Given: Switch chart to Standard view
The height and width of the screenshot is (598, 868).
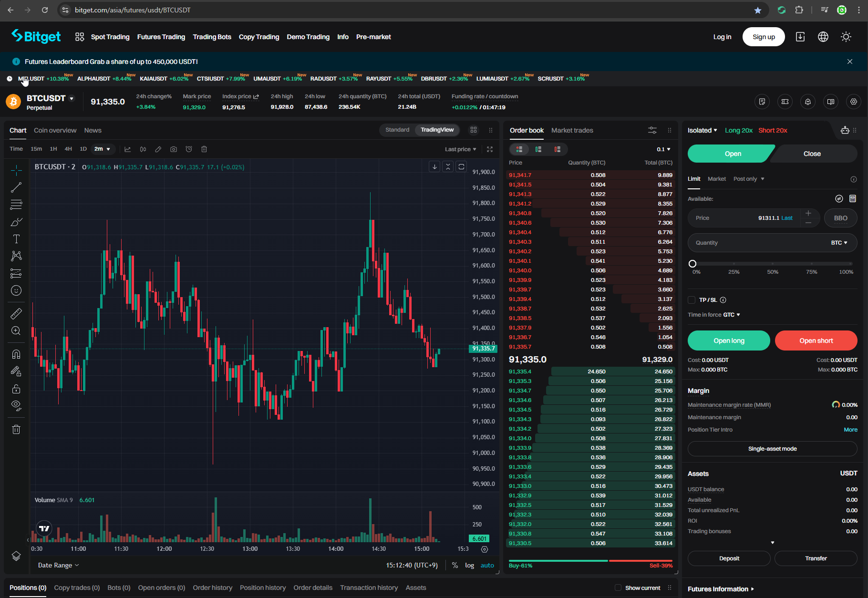Looking at the screenshot, I should click(x=397, y=130).
